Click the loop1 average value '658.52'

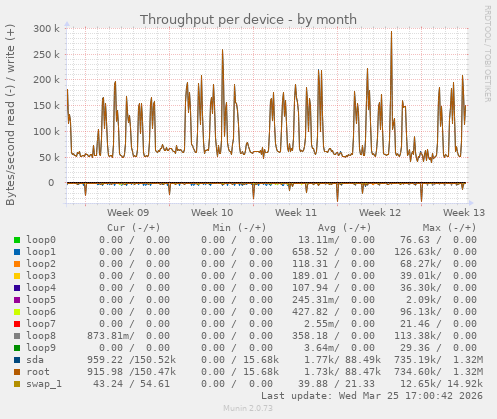310,252
